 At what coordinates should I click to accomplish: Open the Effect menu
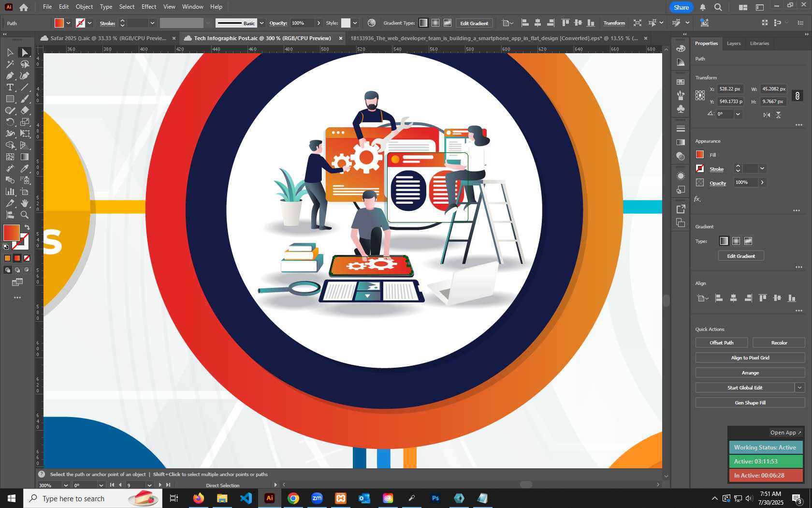point(149,7)
